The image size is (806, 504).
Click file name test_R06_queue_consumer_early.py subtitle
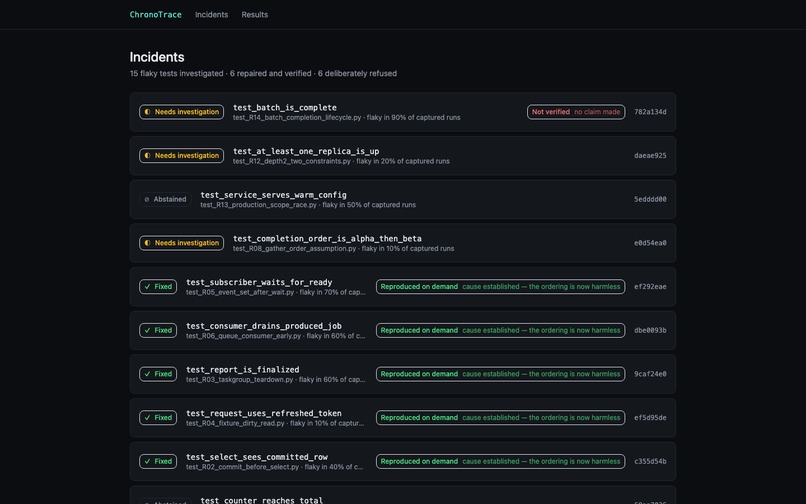click(244, 336)
